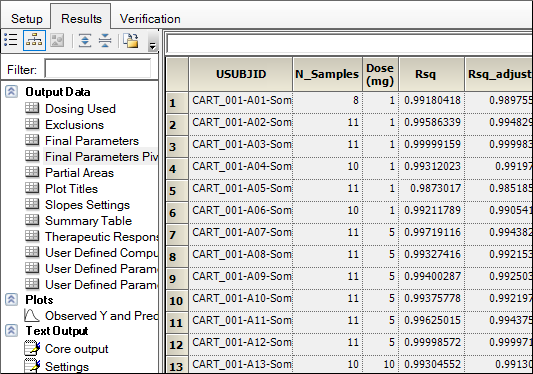Image resolution: width=533 pixels, height=374 pixels.
Task: Click the Final Parameters table grid icon
Action: (x=32, y=140)
